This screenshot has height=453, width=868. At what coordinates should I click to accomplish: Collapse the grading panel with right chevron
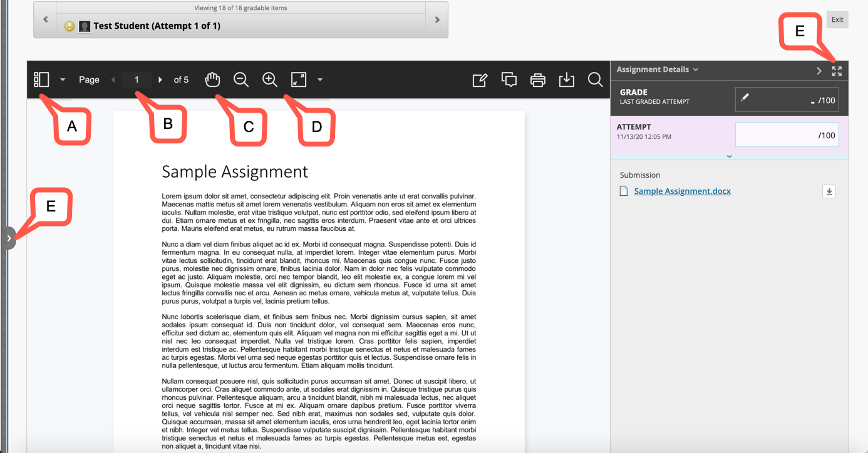819,71
